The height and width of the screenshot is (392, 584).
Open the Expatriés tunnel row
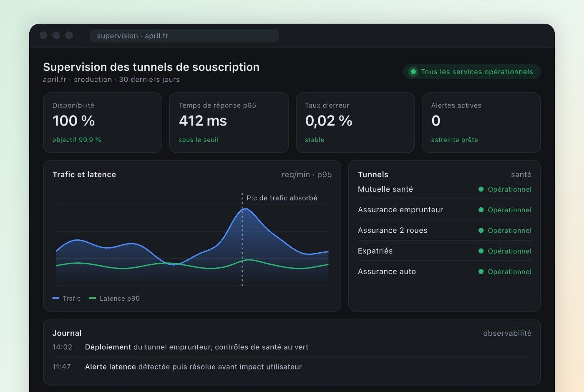click(445, 251)
